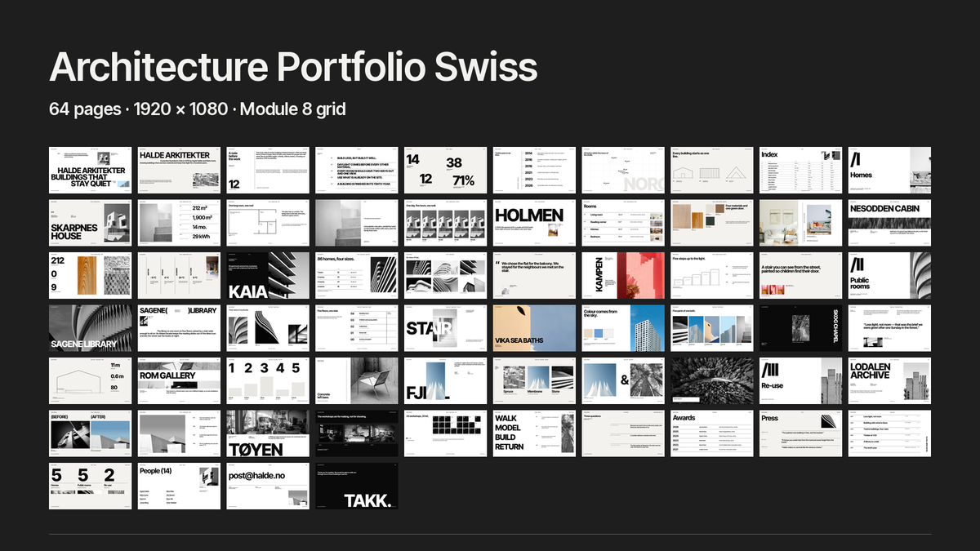Select the 1 2 3 4 5 bar chart slide
This screenshot has width=980, height=551.
(x=268, y=380)
